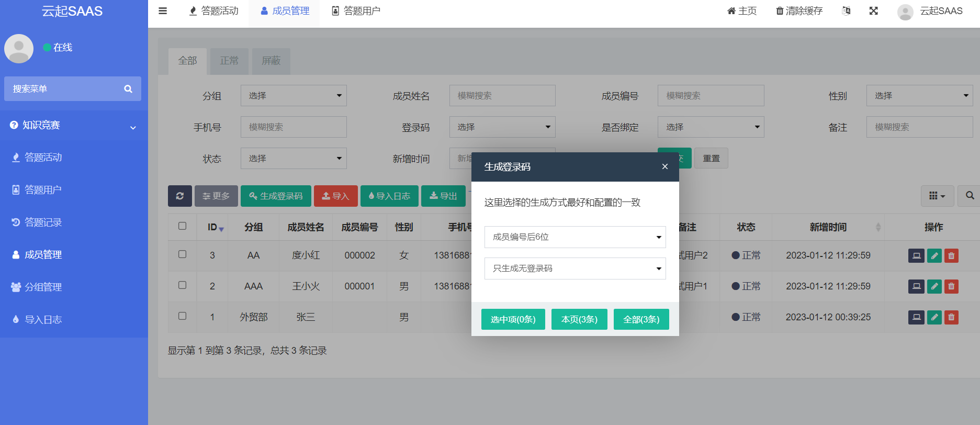Click the 导入日志 toolbar button
980x425 pixels.
coord(389,196)
